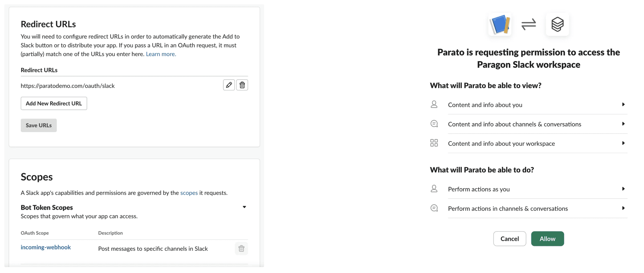Screen dimensions: 644x273
Task: Click chat bubble icon beside Perform actions in channels
Action: pyautogui.click(x=434, y=208)
